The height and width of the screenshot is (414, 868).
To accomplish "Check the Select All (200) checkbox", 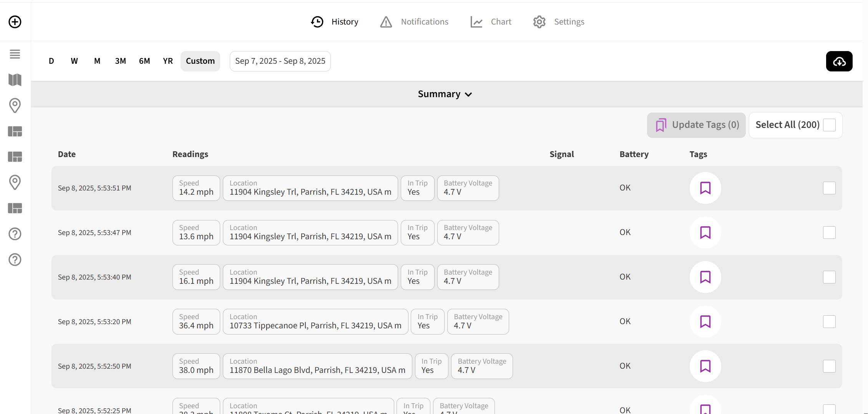I will (x=829, y=125).
